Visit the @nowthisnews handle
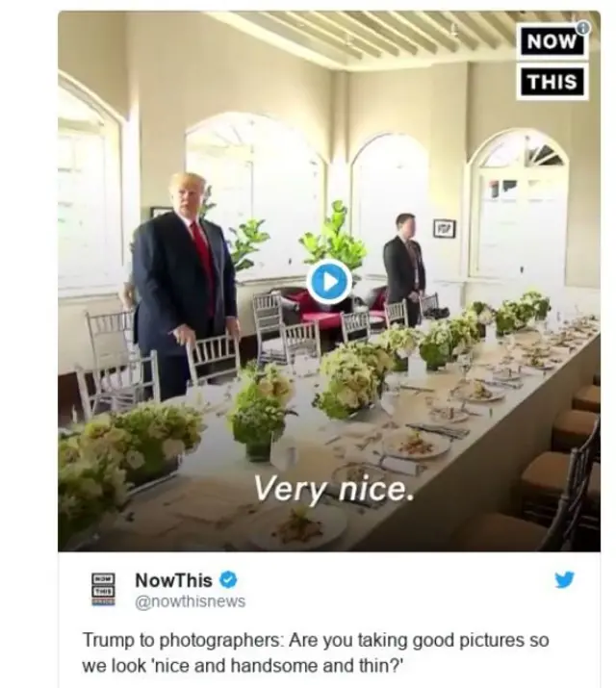The height and width of the screenshot is (688, 616). 190,601
